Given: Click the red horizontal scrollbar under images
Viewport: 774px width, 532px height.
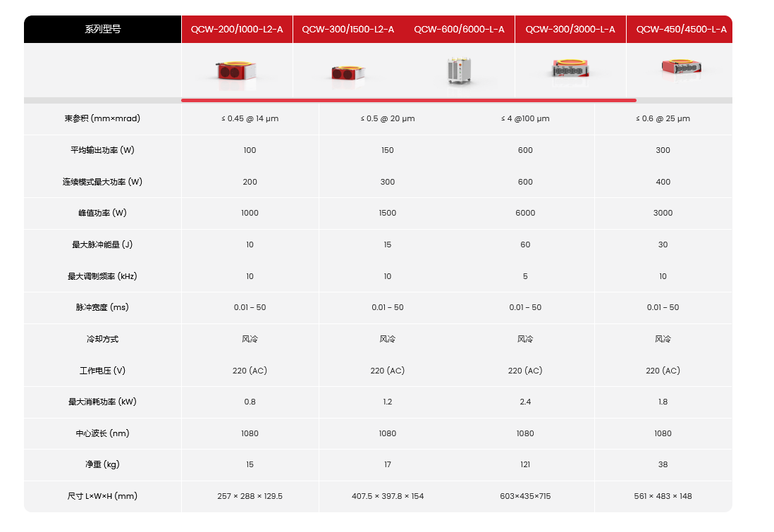Looking at the screenshot, I should pyautogui.click(x=409, y=101).
